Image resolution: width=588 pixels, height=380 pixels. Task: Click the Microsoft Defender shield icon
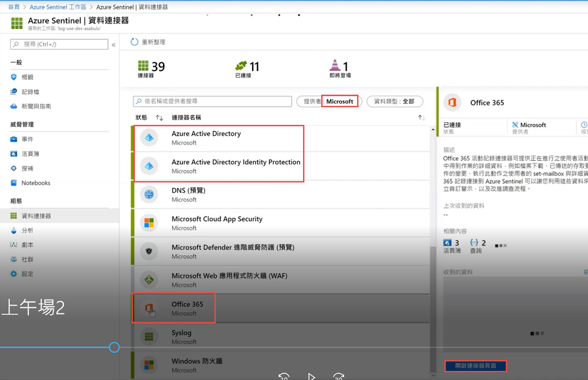(149, 251)
